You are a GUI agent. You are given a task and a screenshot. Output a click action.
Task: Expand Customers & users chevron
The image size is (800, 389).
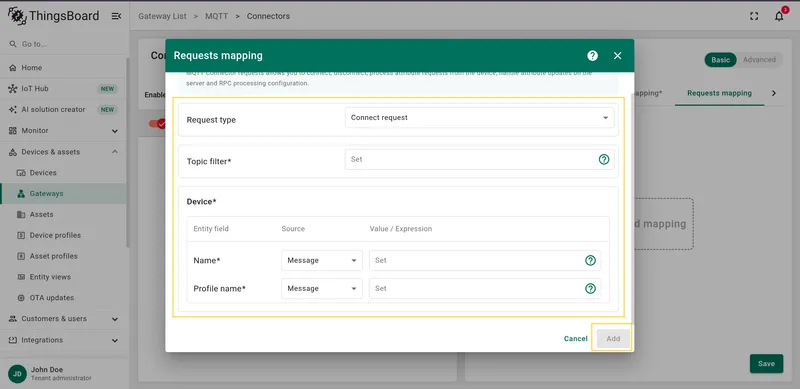click(x=115, y=319)
